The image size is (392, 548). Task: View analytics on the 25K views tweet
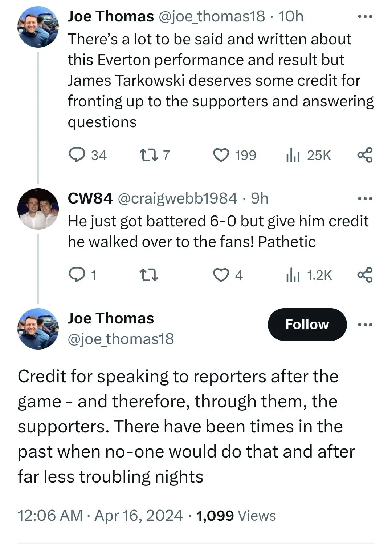click(x=293, y=156)
